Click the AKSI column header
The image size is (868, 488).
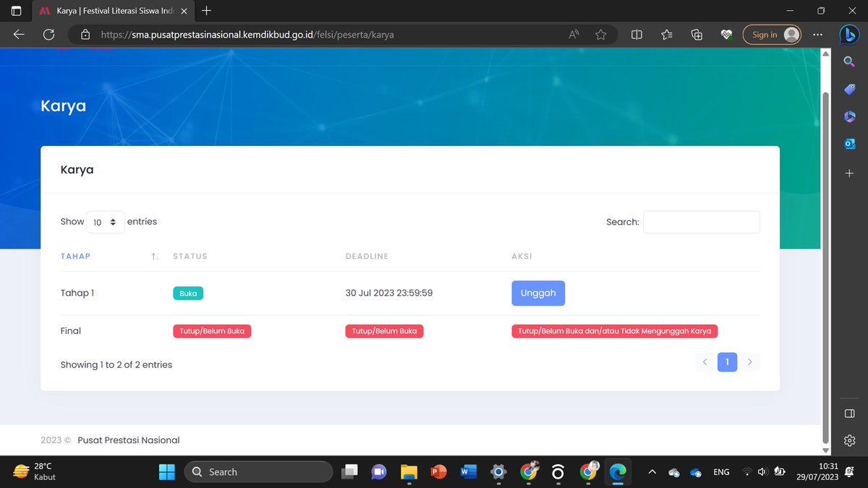click(x=522, y=257)
